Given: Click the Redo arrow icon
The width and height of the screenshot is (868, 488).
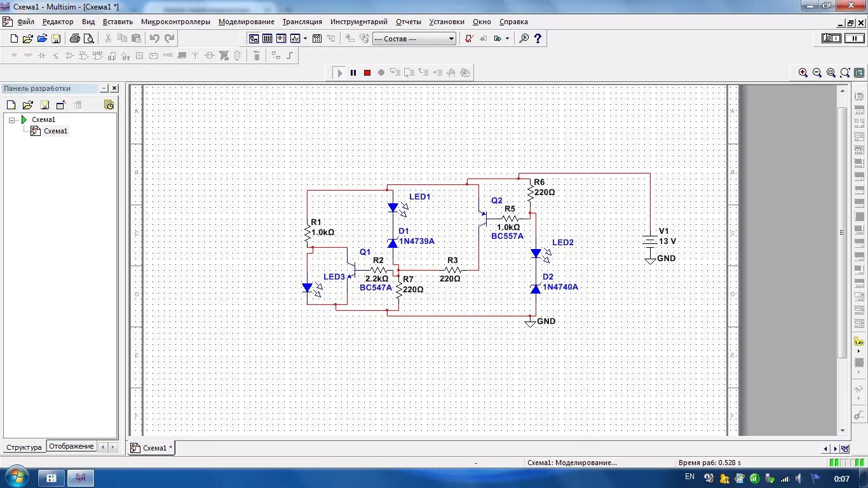Looking at the screenshot, I should tap(169, 38).
